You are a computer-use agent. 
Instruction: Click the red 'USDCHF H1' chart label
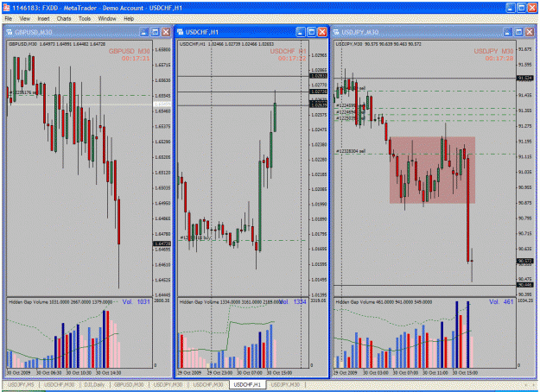tap(288, 51)
